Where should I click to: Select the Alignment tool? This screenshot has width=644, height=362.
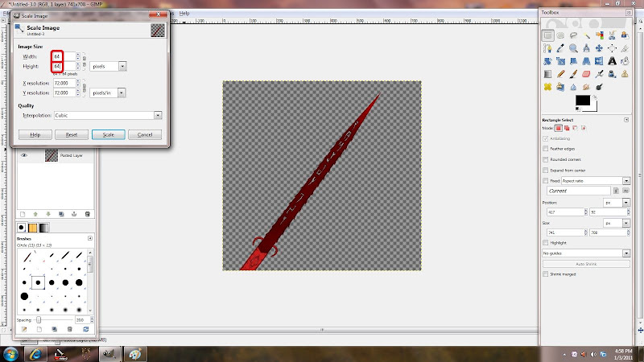pyautogui.click(x=612, y=48)
